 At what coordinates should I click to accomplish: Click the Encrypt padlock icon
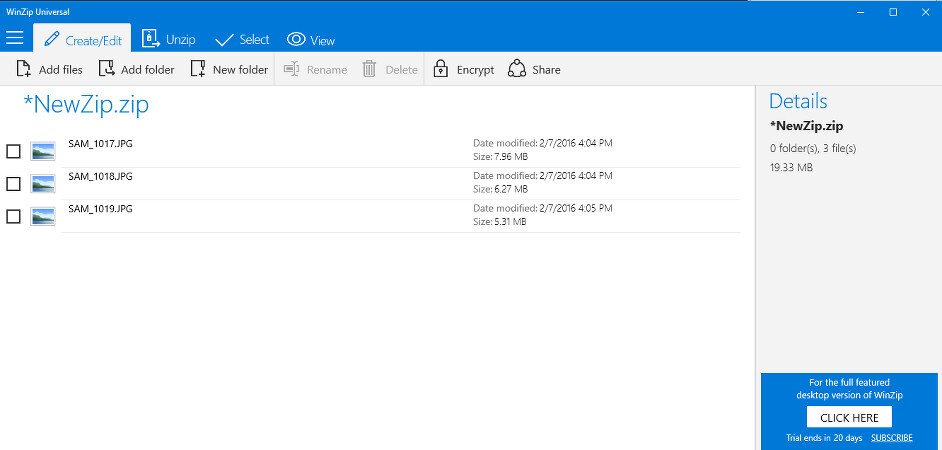click(x=441, y=69)
